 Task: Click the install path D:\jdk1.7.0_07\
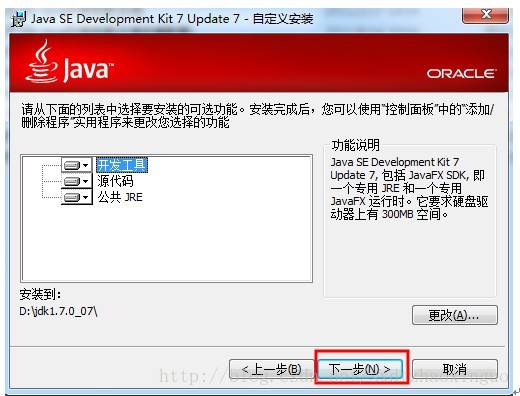(58, 311)
